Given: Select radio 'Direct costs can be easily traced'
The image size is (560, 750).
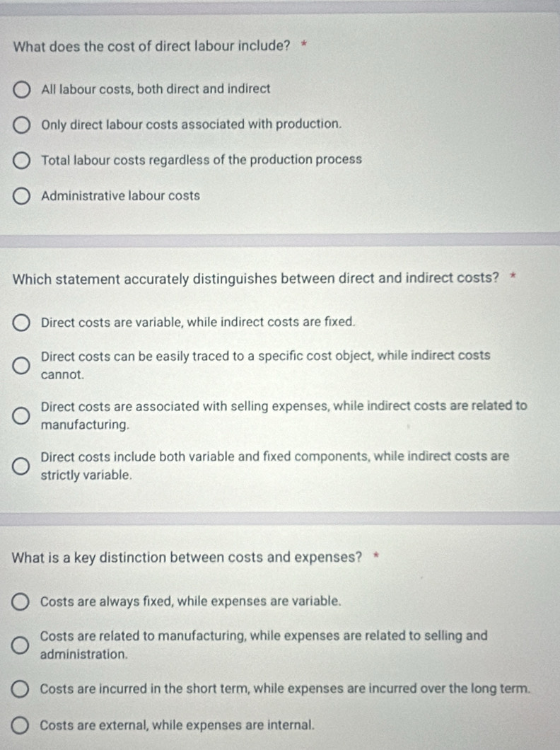Looking at the screenshot, I should tap(22, 365).
